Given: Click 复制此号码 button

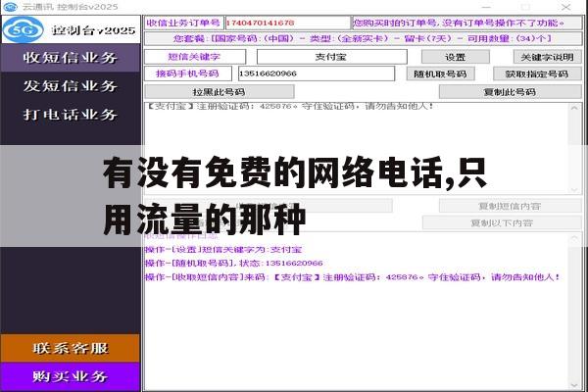Looking at the screenshot, I should [x=510, y=92].
